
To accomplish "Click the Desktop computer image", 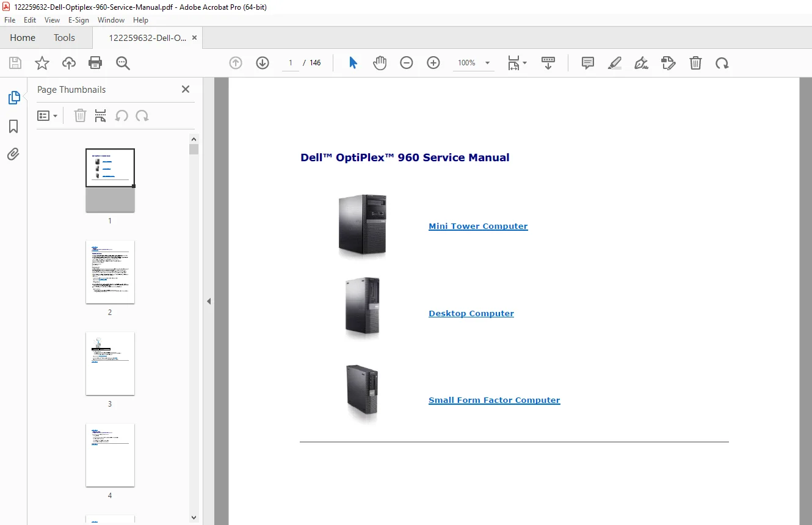I will (x=363, y=307).
